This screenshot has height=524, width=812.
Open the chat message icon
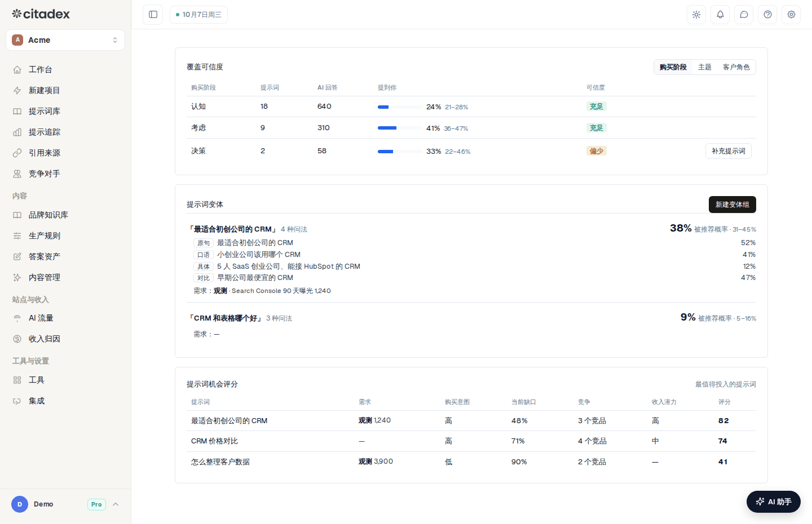click(x=744, y=15)
